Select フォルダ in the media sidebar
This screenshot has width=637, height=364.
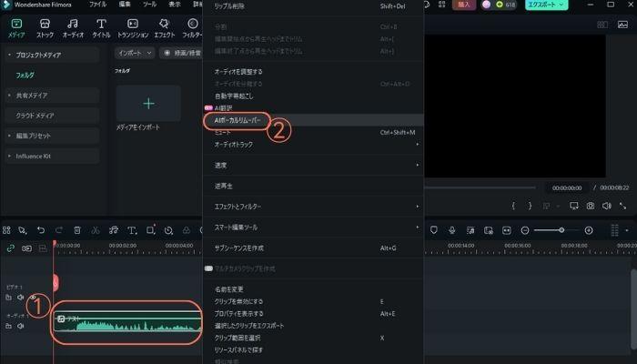pos(25,75)
